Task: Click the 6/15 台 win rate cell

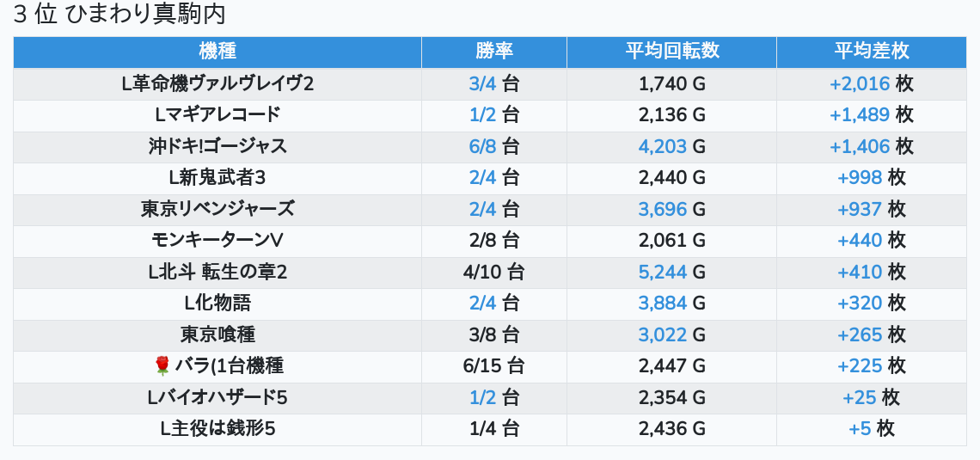Action: tap(493, 366)
